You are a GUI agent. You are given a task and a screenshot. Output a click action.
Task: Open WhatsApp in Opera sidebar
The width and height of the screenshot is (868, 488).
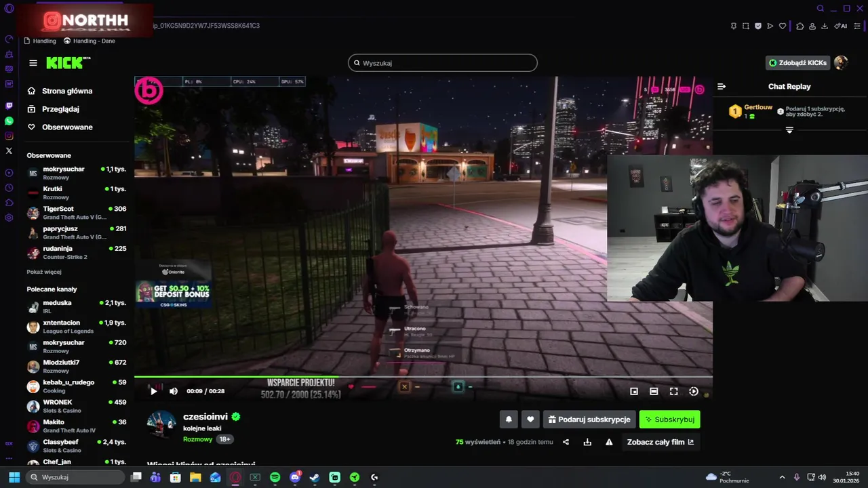9,121
